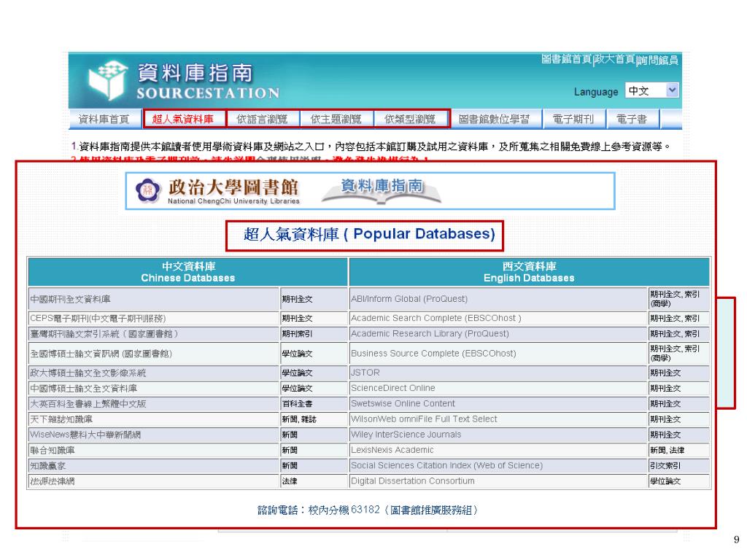Open Academic Research Library (ProQuest) link
This screenshot has height=560, width=747.
click(x=430, y=333)
